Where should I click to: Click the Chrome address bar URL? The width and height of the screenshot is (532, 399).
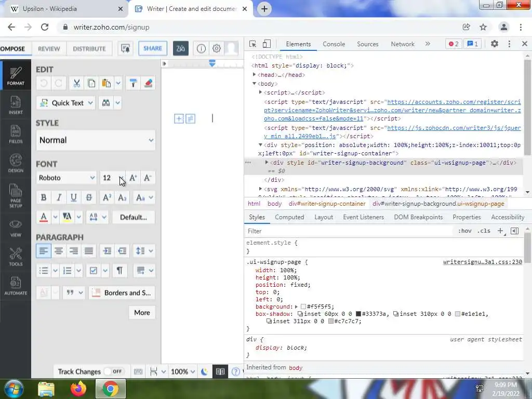point(111,27)
